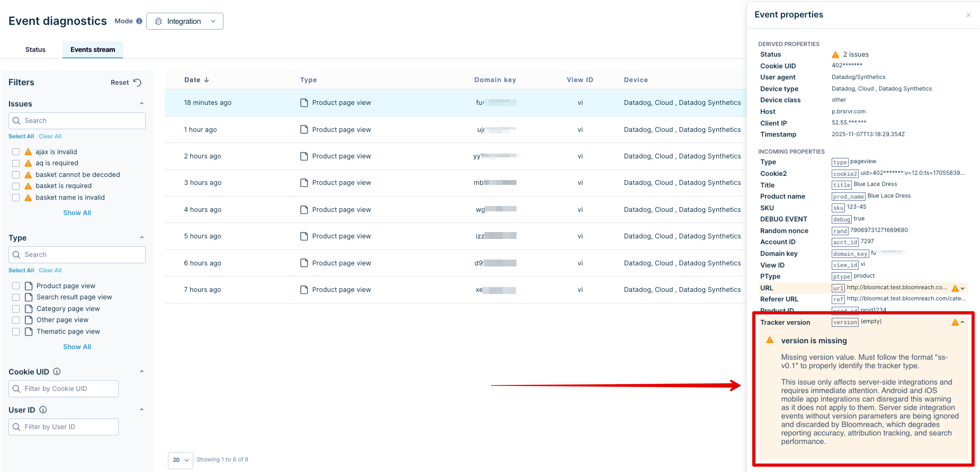Enable the 'basket is required' checkbox
The height and width of the screenshot is (472, 980).
16,186
